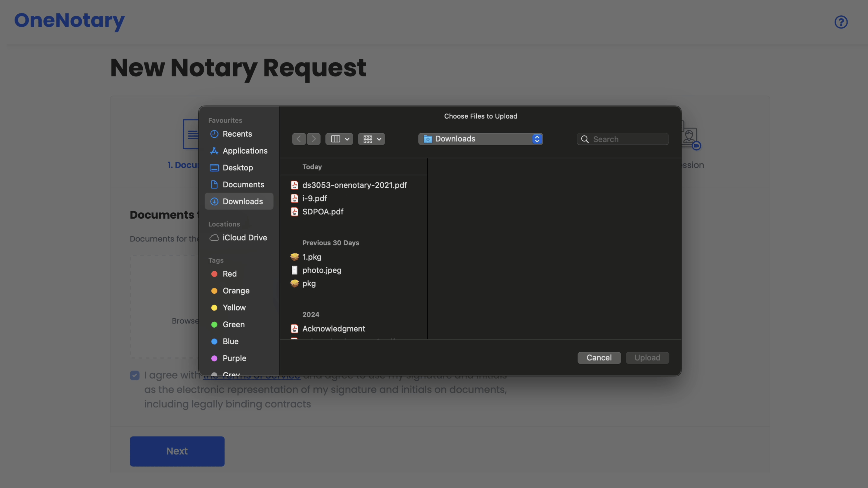Open iCloud Drive location
This screenshot has width=868, height=488.
pos(244,238)
